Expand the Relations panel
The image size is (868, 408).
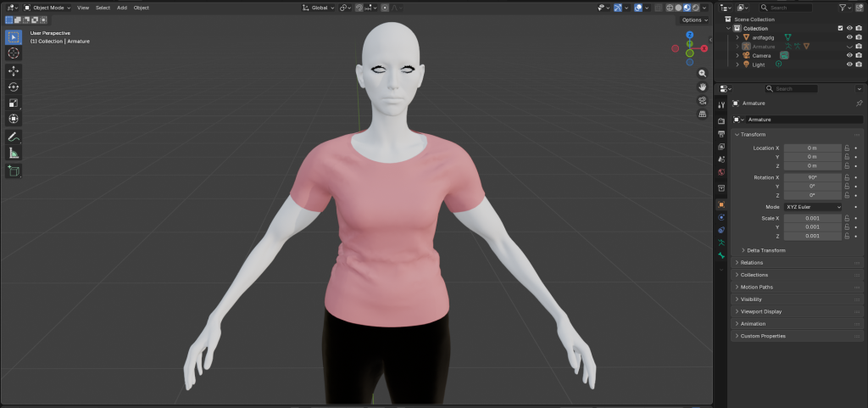(752, 263)
